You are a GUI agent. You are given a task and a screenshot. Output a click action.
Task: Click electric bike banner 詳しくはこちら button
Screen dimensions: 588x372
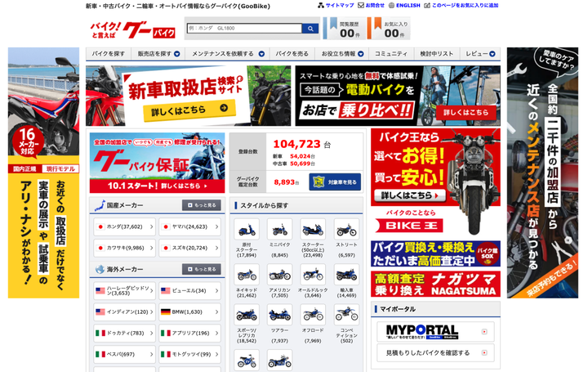(x=466, y=112)
